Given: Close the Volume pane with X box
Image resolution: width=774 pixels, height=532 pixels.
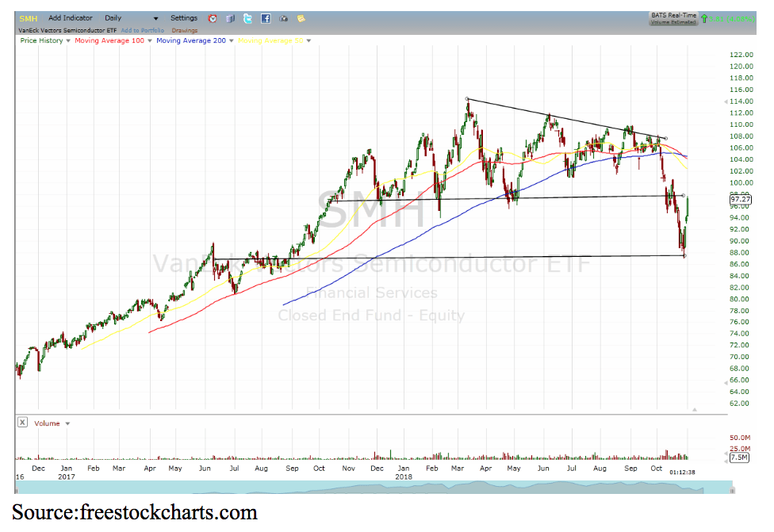Looking at the screenshot, I should click(22, 423).
